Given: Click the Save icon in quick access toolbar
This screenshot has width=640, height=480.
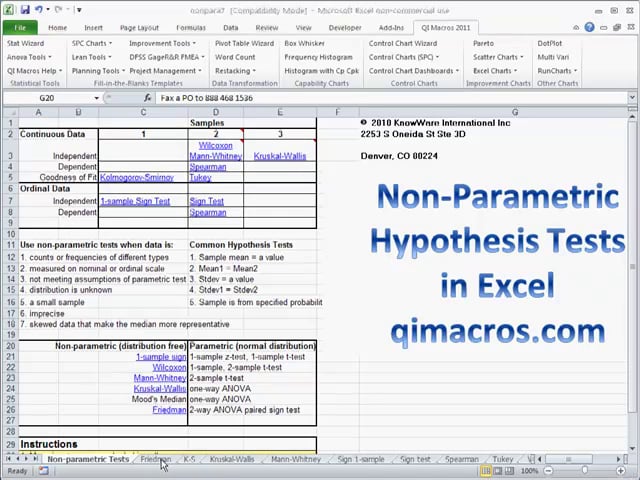Looking at the screenshot, I should 25,9.
